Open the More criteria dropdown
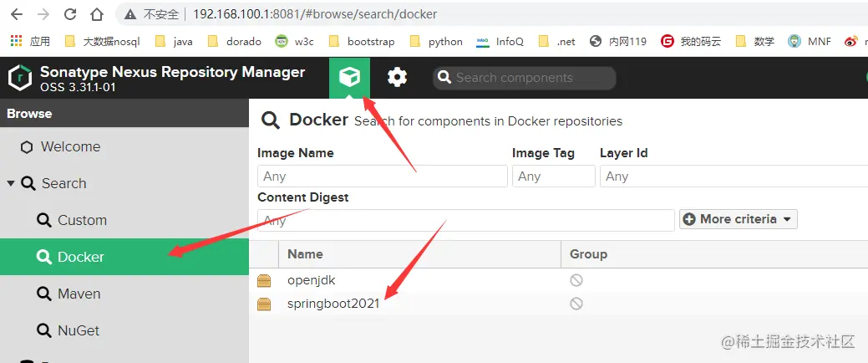 pyautogui.click(x=739, y=219)
